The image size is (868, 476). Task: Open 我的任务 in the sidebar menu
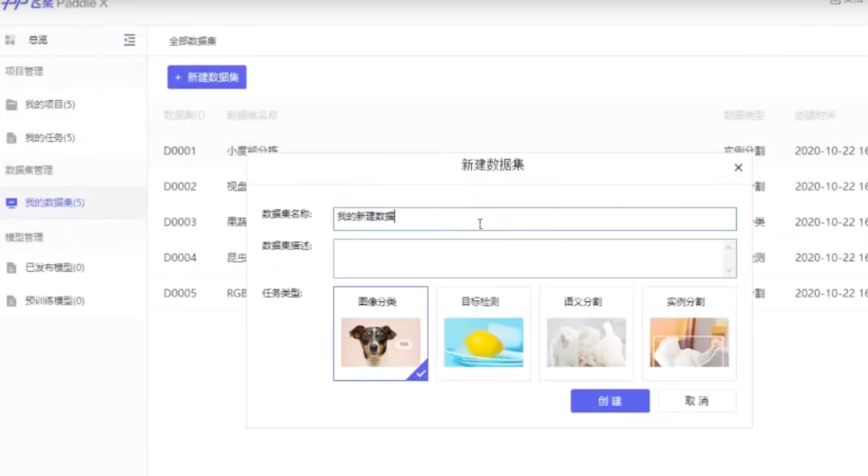pos(47,137)
